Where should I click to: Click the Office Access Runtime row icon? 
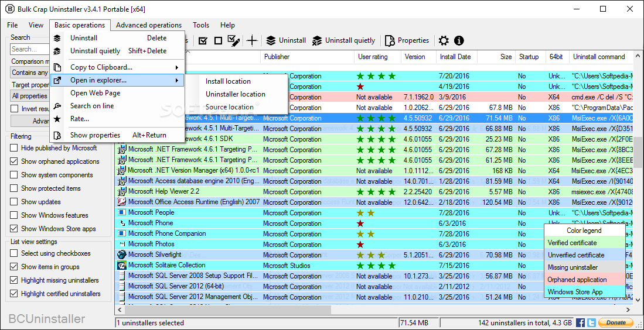(121, 202)
